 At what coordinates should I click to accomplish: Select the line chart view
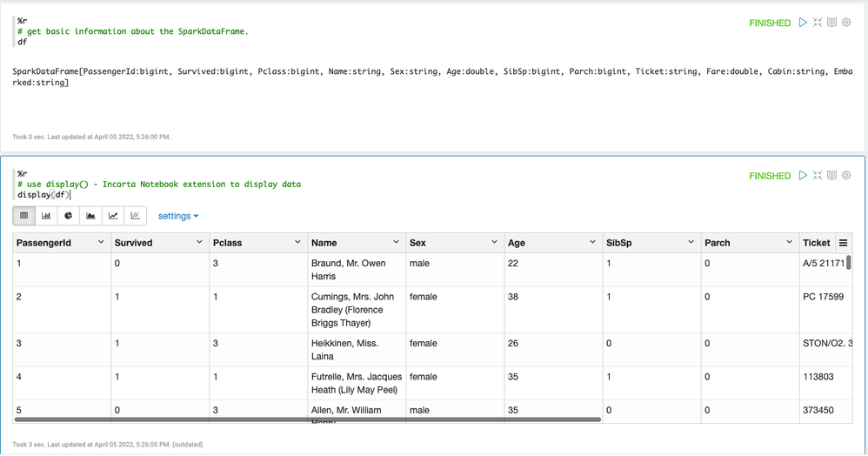[113, 216]
